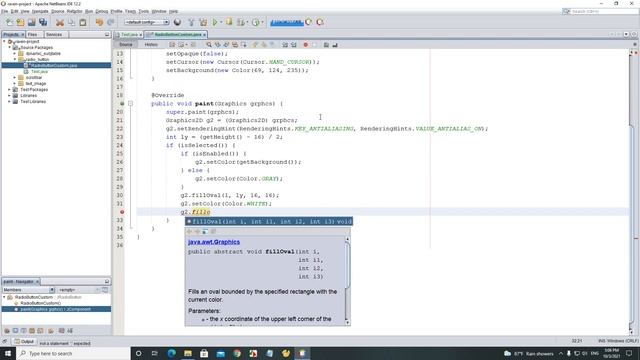This screenshot has height=360, width=640.
Task: Switch to the Files tab
Action: tap(33, 35)
